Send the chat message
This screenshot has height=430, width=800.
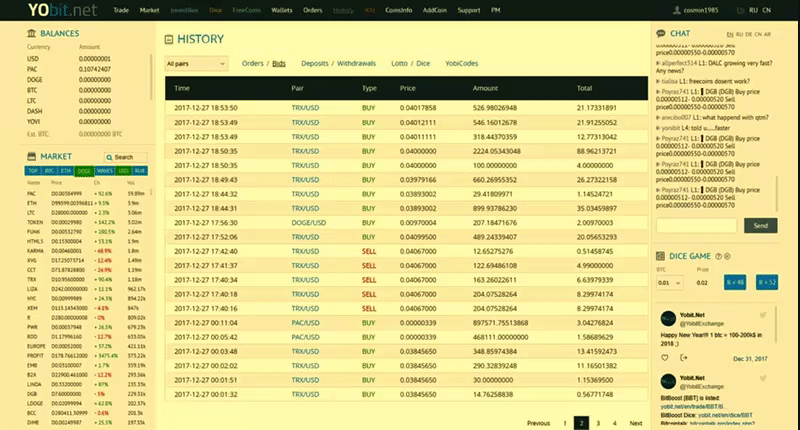coord(761,225)
